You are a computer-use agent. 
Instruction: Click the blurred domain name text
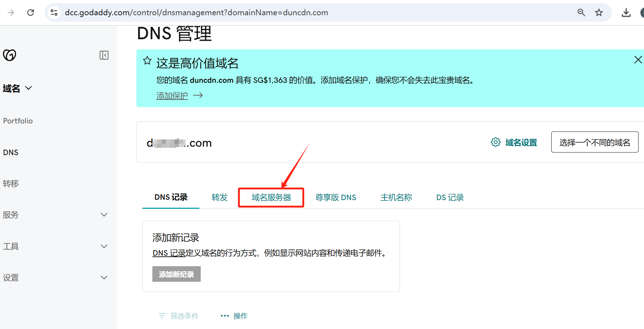[179, 143]
